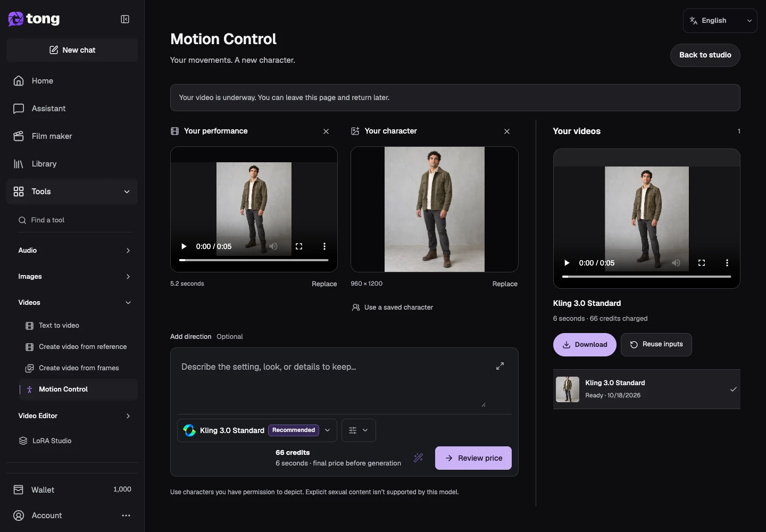Expand the Video Editor category

[x=74, y=416]
